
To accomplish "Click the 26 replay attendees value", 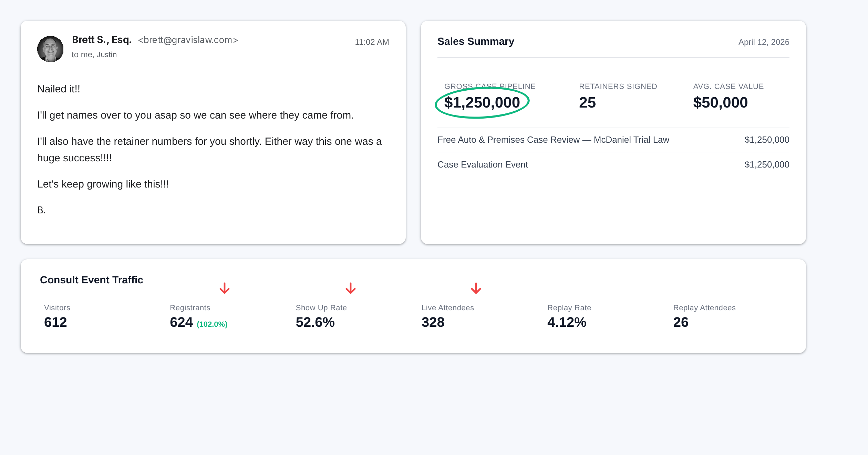I will pyautogui.click(x=681, y=322).
